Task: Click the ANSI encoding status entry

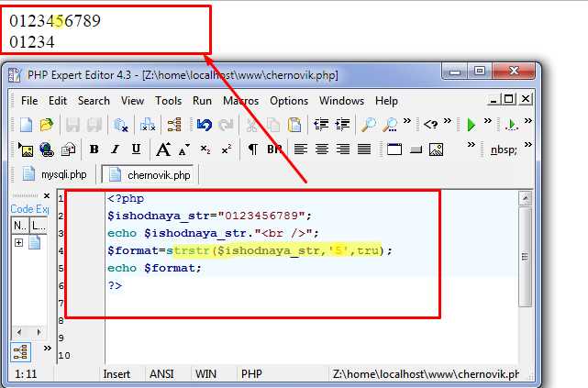Action: click(x=161, y=373)
